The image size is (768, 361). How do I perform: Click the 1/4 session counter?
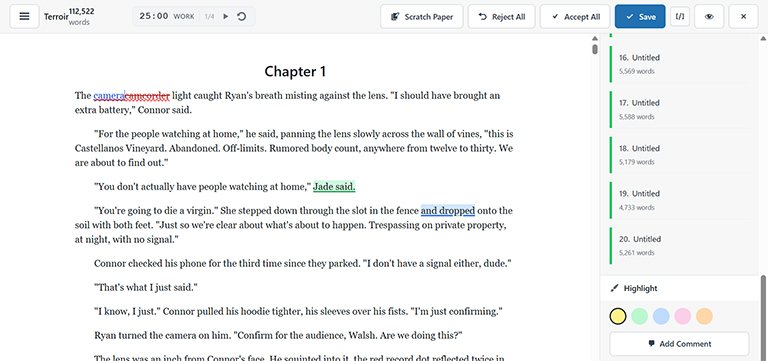[209, 17]
